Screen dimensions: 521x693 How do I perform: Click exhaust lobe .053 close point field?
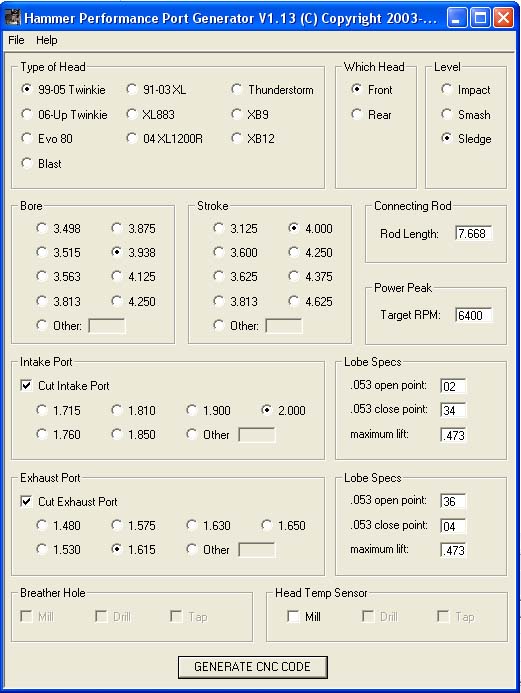pos(453,526)
